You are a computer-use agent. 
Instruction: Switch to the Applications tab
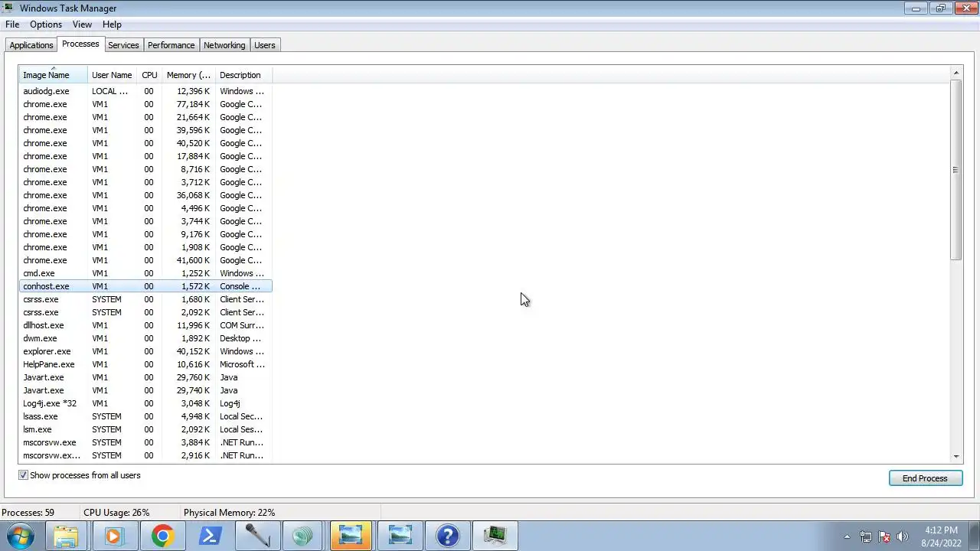(31, 45)
